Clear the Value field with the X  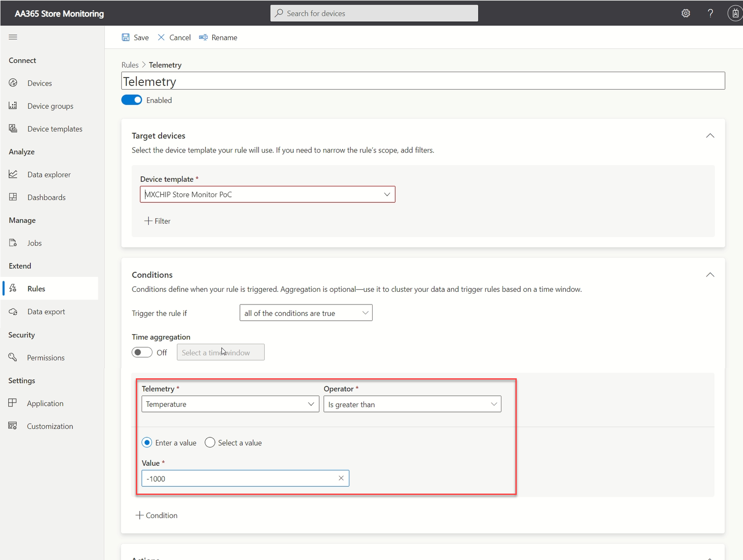tap(341, 478)
